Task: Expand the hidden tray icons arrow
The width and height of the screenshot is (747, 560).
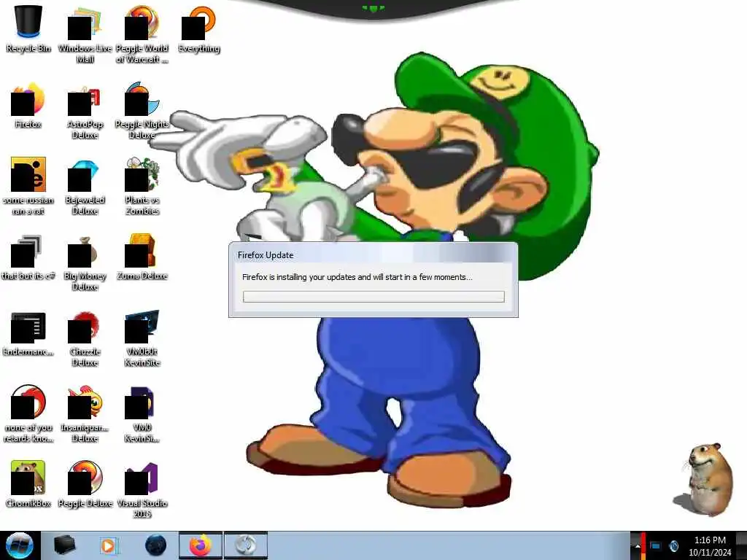Action: [638, 546]
